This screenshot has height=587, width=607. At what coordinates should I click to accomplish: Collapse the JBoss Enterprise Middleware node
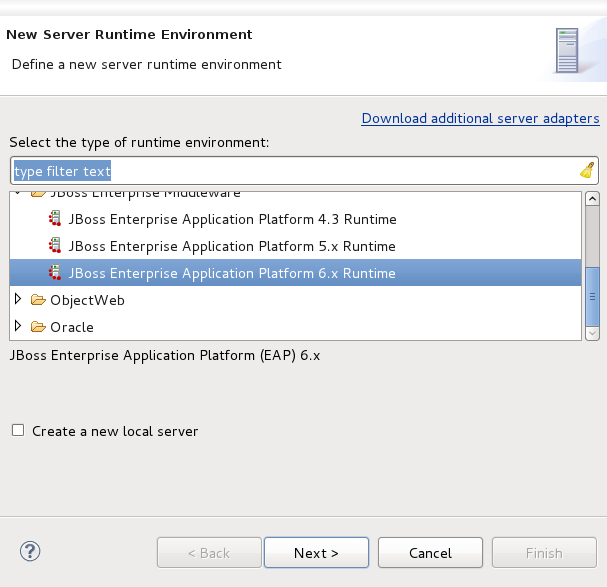18,192
